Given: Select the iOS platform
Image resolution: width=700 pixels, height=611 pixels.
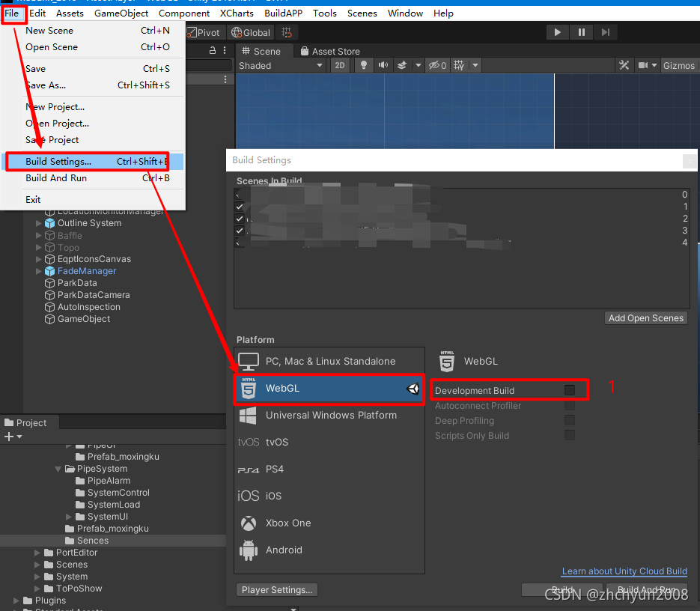Looking at the screenshot, I should (x=329, y=496).
